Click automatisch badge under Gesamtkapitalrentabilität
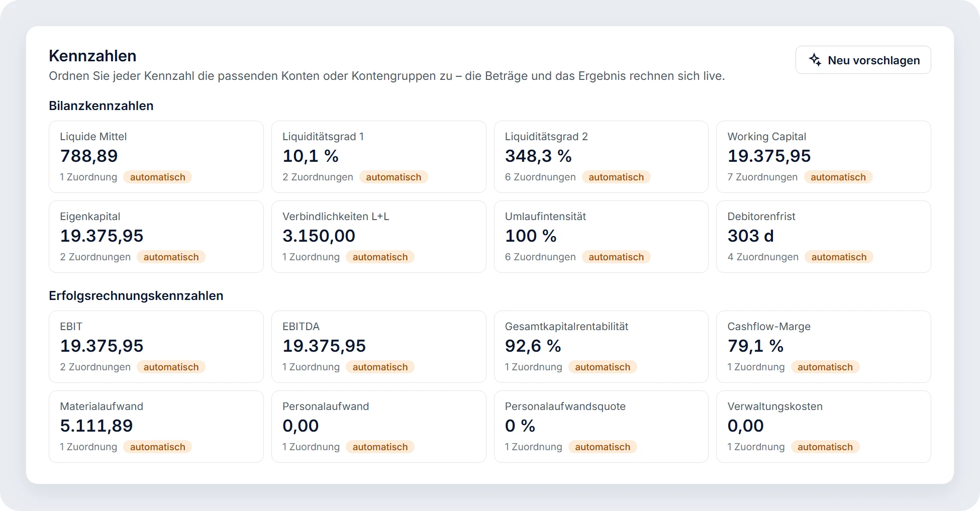 tap(603, 367)
